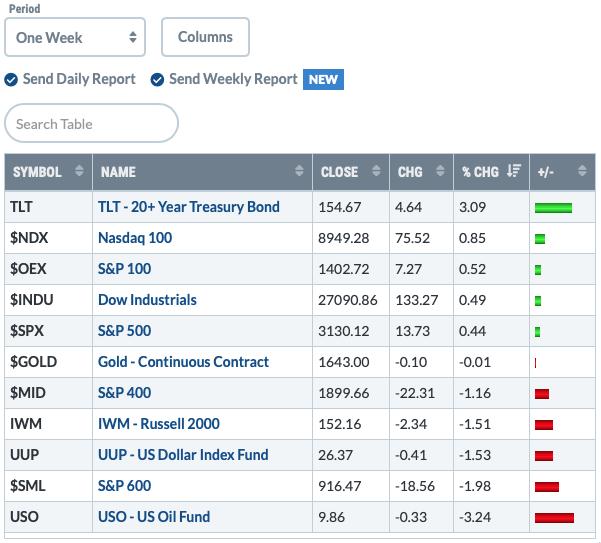
Task: Open the S&P 500 link
Action: tap(124, 331)
